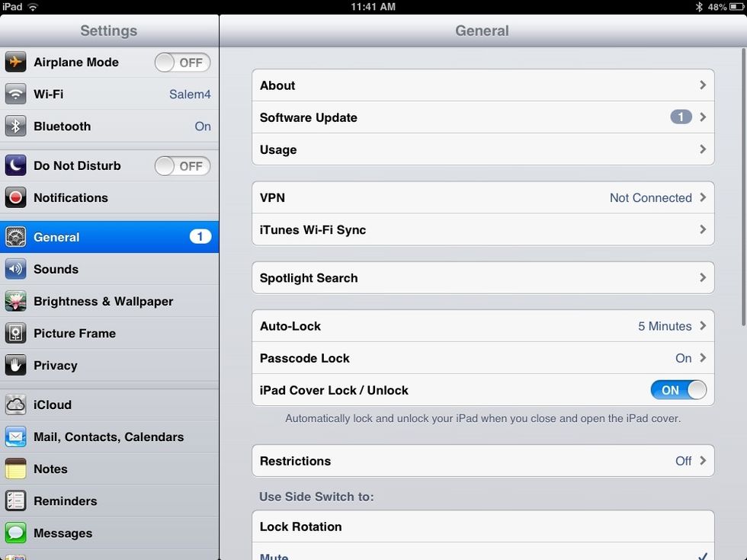Tap the Software Update badge showing 1
The height and width of the screenshot is (560, 747).
coord(681,117)
